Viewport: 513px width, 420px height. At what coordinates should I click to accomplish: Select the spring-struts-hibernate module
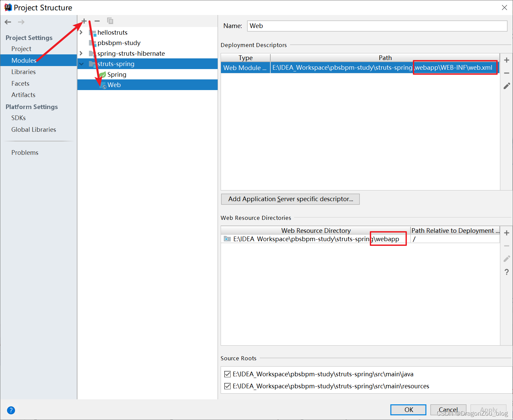click(148, 53)
